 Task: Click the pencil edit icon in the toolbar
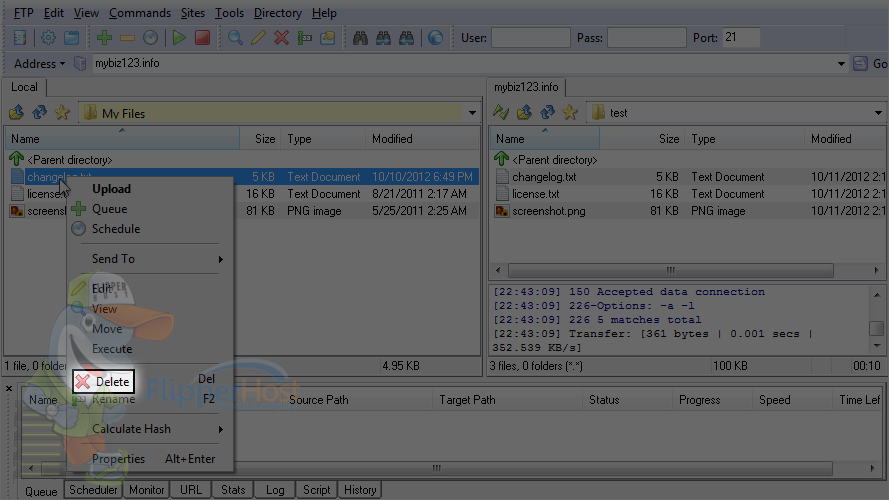(x=258, y=38)
